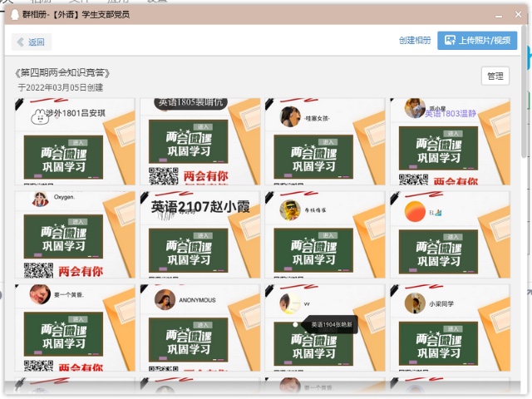Open the thumbnail labeled 英语1805
532x399 pixels.
[x=200, y=141]
